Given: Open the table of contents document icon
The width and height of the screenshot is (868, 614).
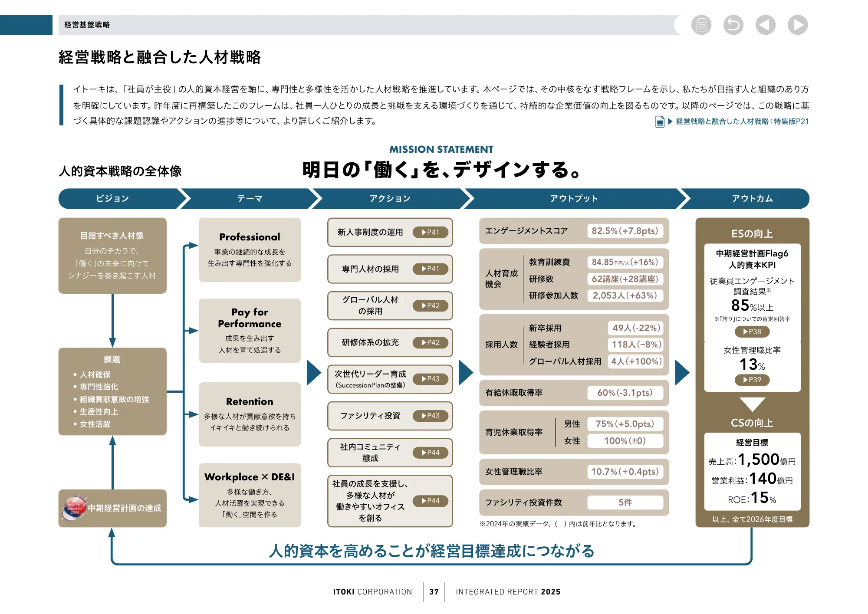Looking at the screenshot, I should point(702,25).
